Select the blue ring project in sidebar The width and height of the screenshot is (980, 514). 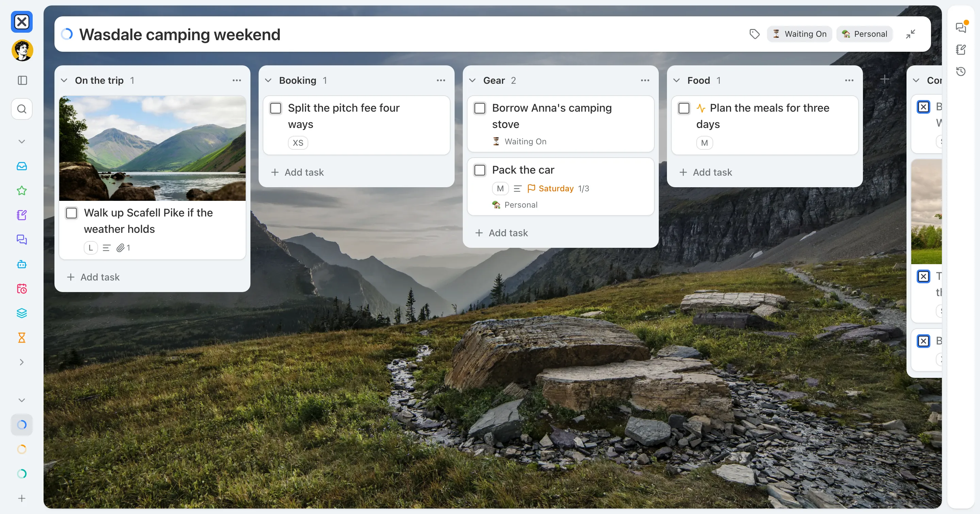pos(22,424)
